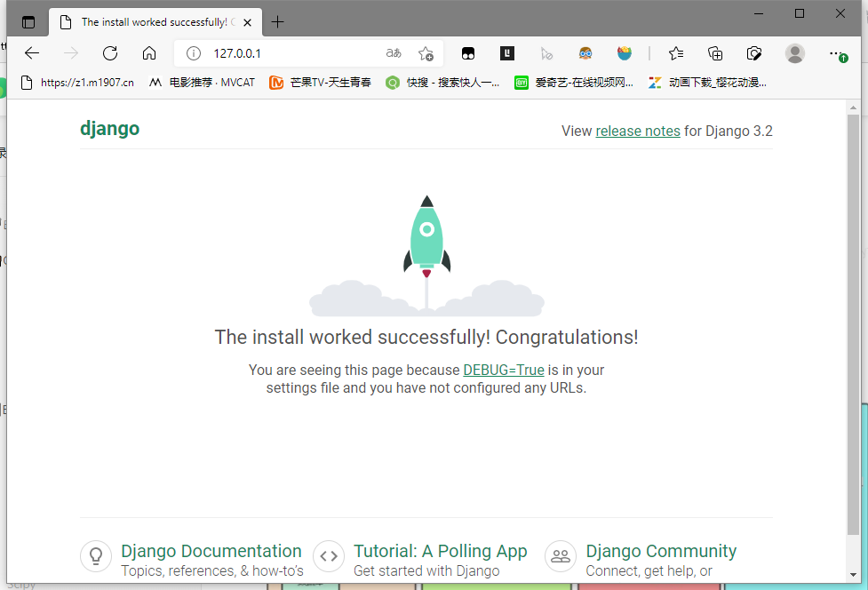Open Tutorial: A Polling App link
This screenshot has width=868, height=590.
tap(441, 551)
